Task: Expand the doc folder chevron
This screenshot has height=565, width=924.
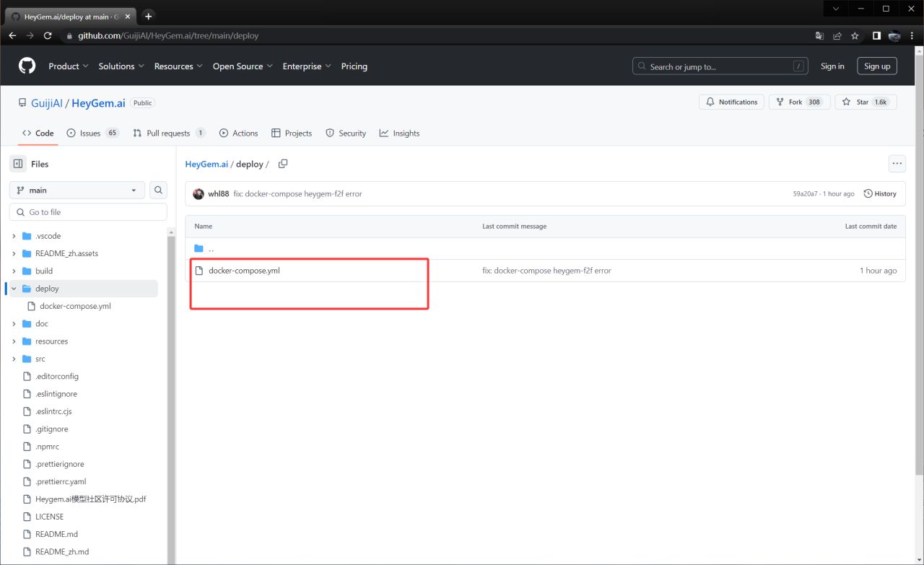Action: tap(14, 323)
